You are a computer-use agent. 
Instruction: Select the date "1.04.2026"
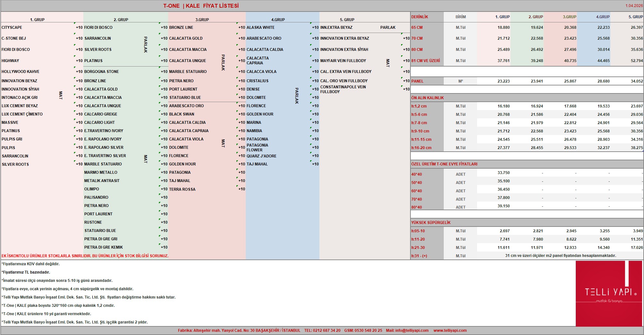pos(634,6)
